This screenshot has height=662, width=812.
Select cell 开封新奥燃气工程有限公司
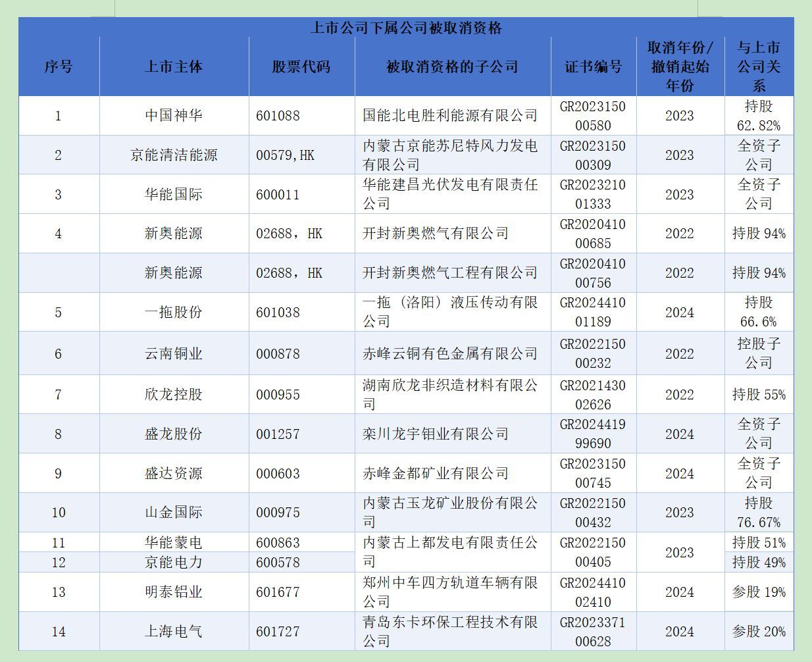(x=453, y=272)
